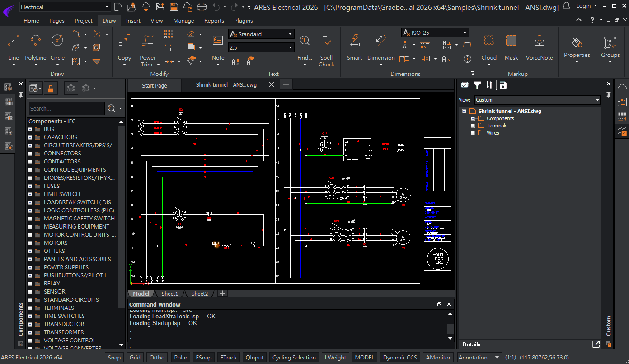Click the Undo arrow in title bar

click(x=216, y=7)
